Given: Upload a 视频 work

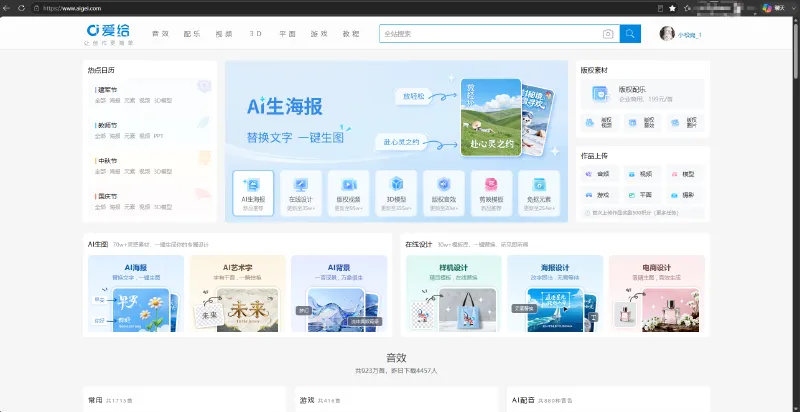Looking at the screenshot, I should click(642, 174).
